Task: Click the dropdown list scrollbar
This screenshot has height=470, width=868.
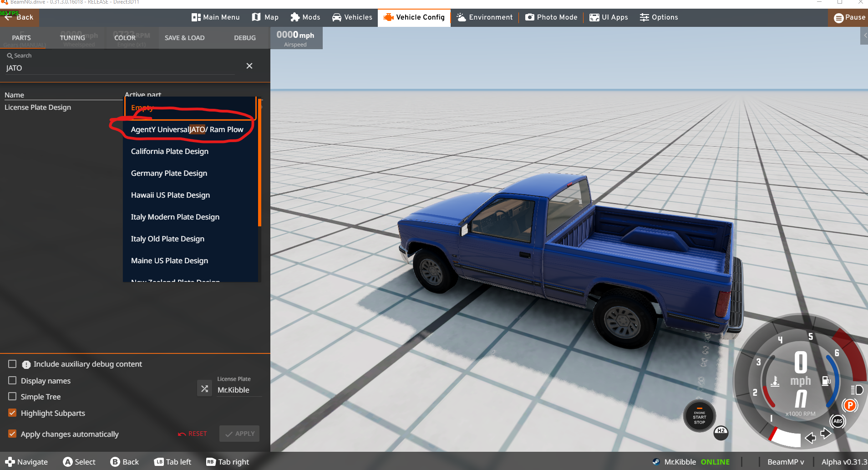Action: (x=259, y=163)
